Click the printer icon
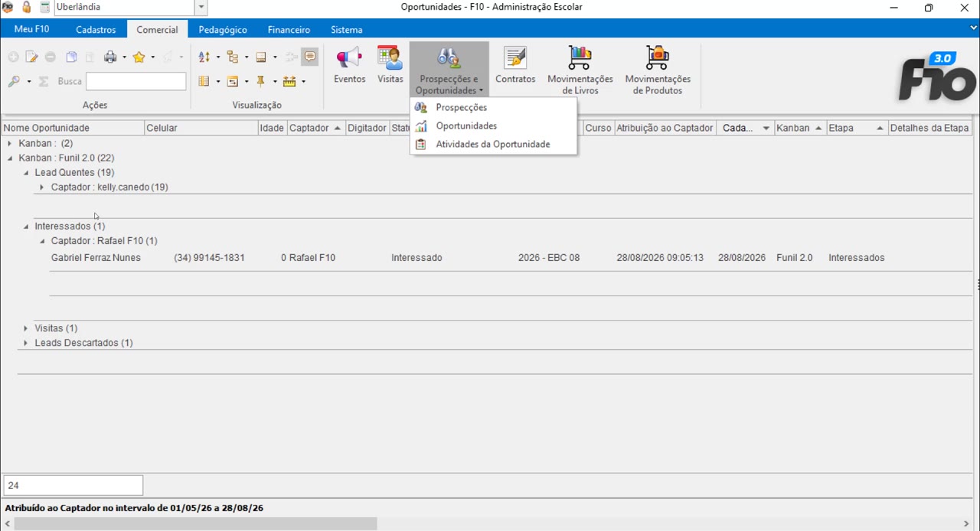 [110, 57]
